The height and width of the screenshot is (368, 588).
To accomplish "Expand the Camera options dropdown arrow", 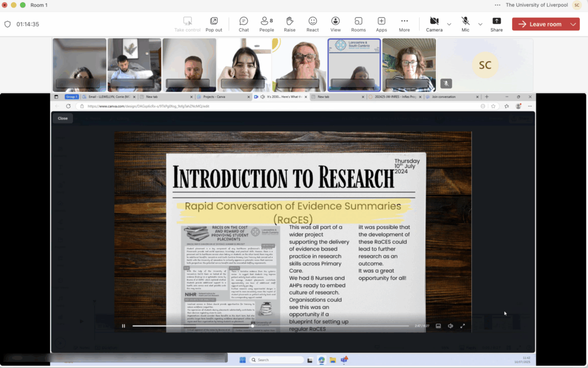I will (x=449, y=24).
